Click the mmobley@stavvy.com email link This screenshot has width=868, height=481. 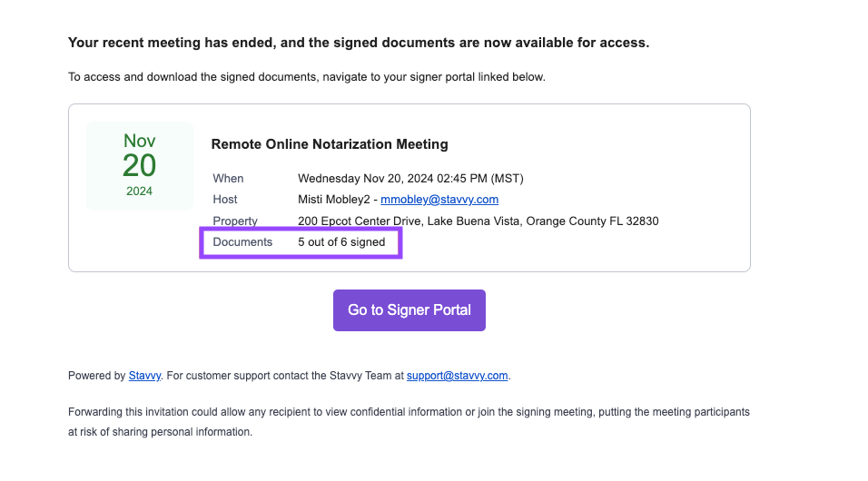pyautogui.click(x=439, y=200)
